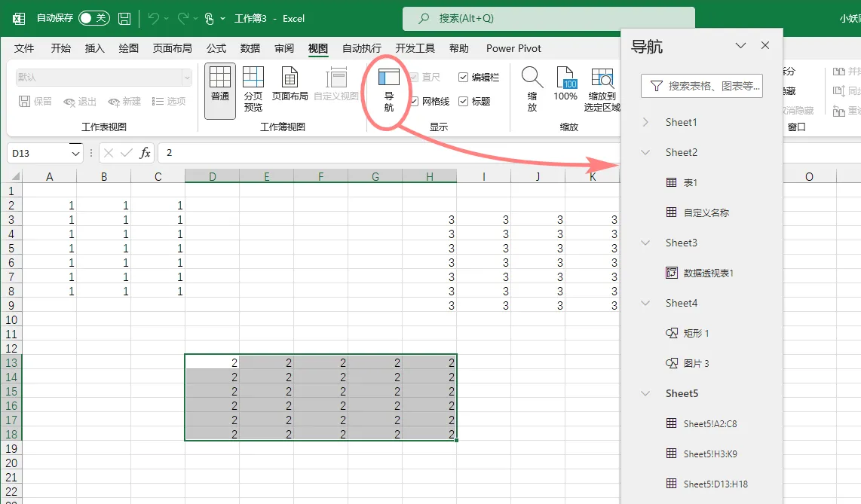Click the Redo arrow icon
The image size is (861, 504).
183,19
